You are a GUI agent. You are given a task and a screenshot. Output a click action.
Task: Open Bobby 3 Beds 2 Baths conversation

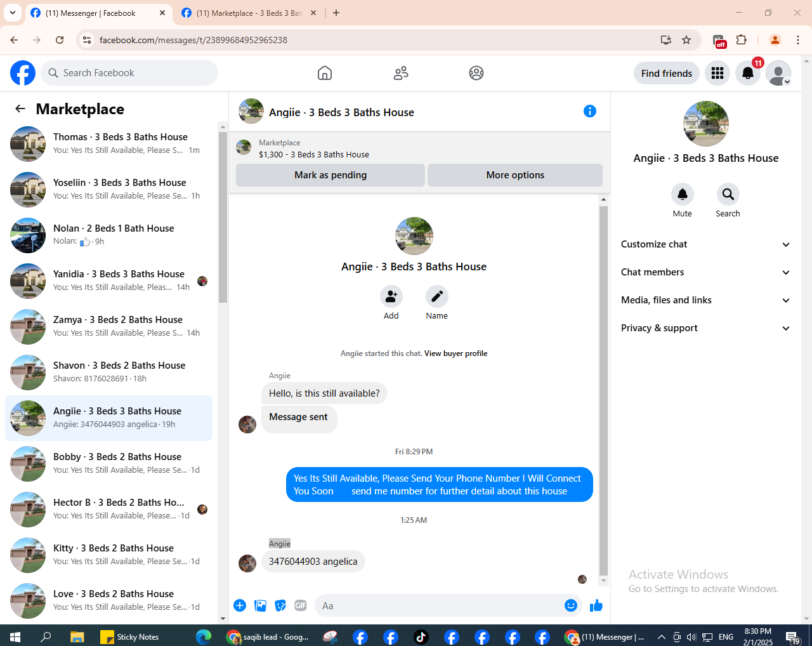109,464
